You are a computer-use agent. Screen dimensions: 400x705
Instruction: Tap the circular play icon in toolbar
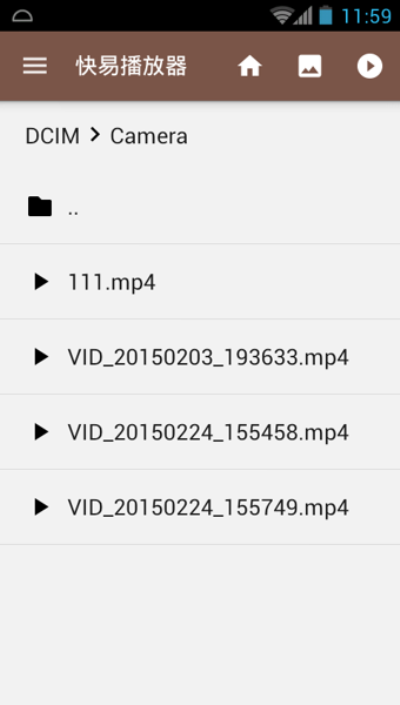pyautogui.click(x=369, y=67)
